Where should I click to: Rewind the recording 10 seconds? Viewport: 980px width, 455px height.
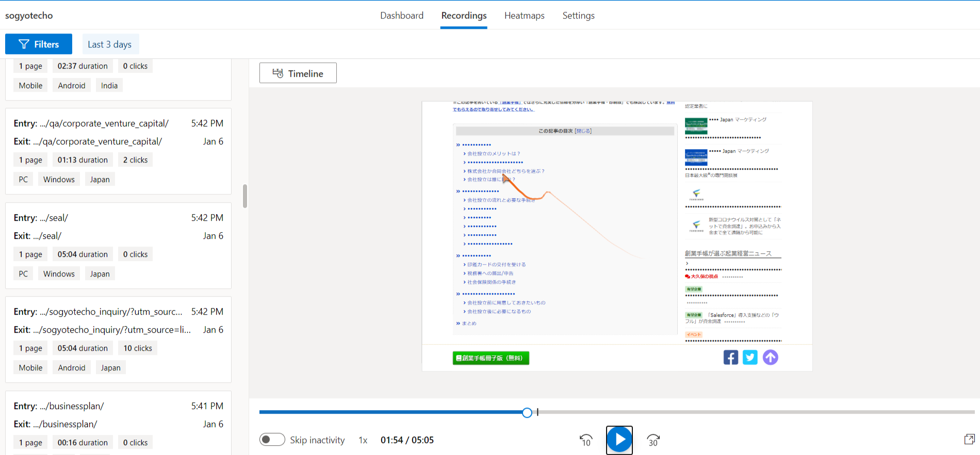[x=586, y=440]
